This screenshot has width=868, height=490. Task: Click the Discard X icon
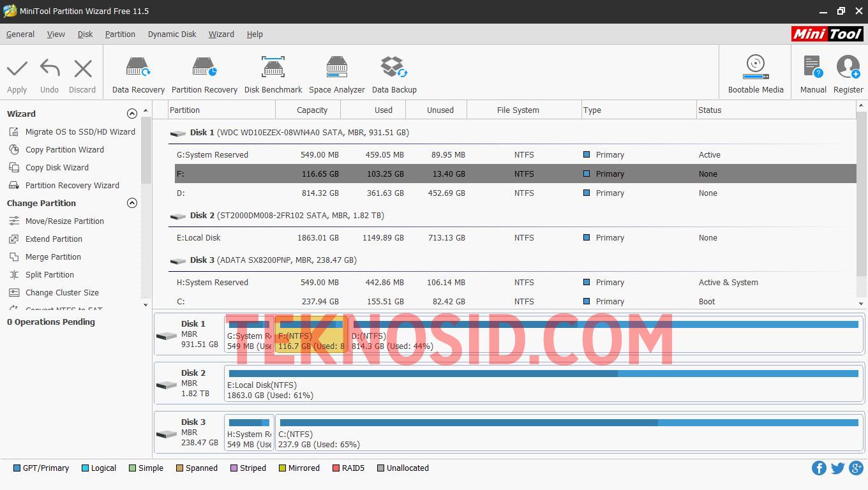(x=83, y=68)
